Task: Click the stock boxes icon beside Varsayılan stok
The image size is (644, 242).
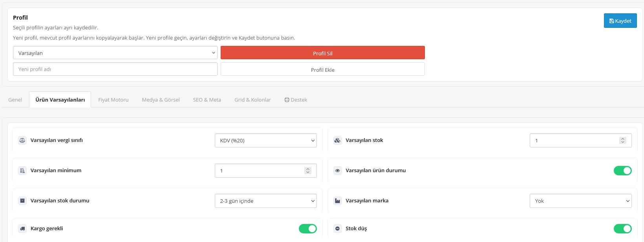Action: 337,140
